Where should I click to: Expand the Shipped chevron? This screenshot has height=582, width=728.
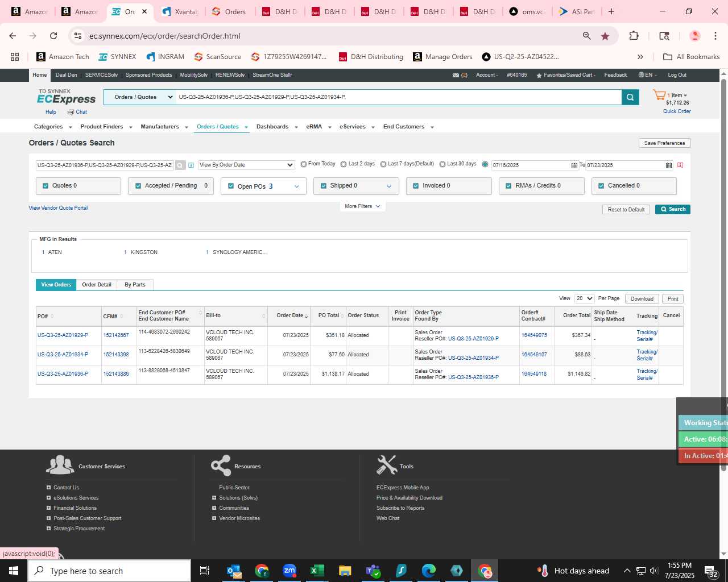click(x=389, y=186)
